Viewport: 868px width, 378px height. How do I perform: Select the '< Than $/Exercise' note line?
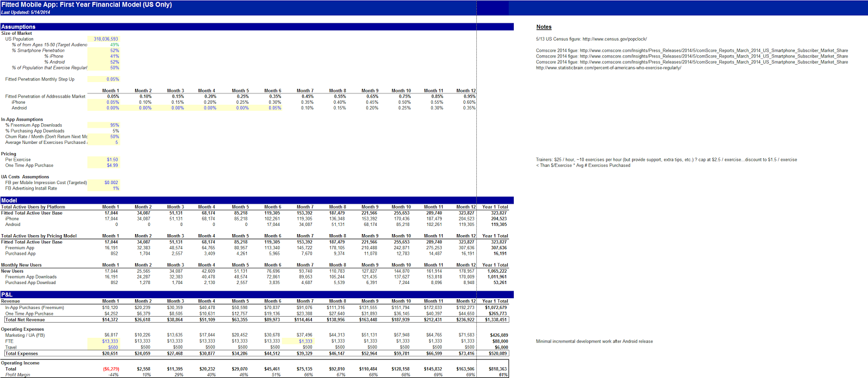point(583,166)
